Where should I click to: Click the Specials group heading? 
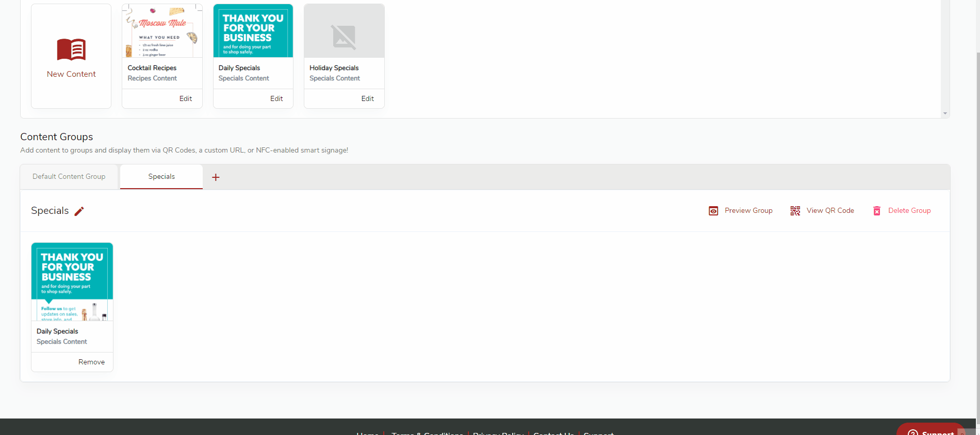50,210
